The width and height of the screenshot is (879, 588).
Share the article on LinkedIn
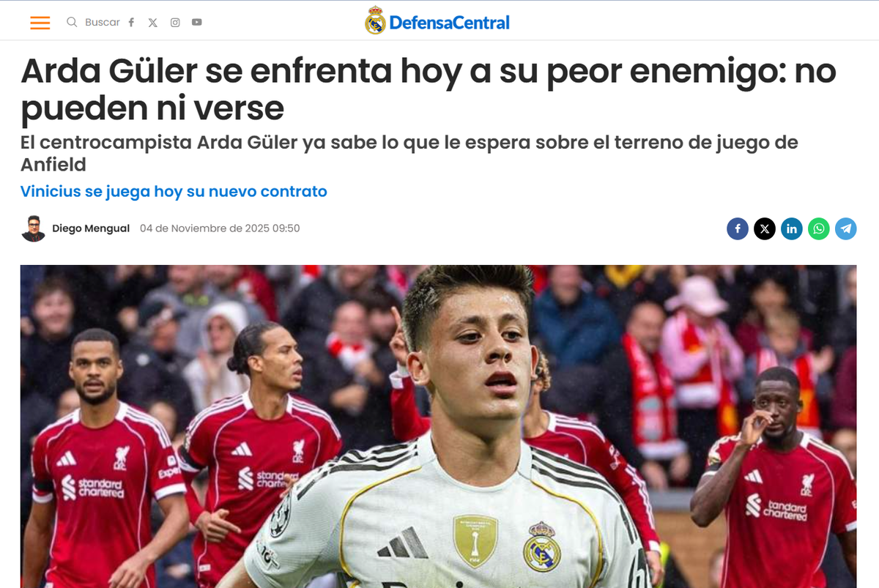pyautogui.click(x=792, y=229)
